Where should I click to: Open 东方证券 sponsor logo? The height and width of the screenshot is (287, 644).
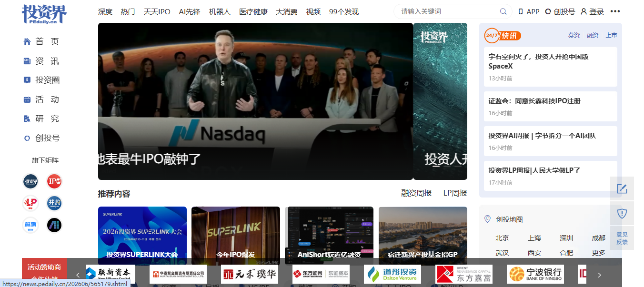[321, 274]
